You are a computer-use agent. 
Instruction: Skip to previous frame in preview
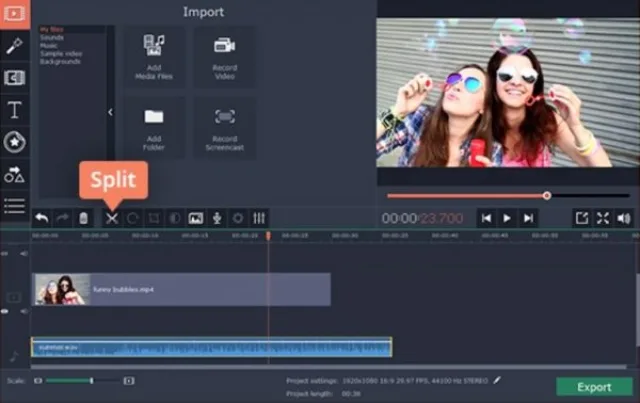click(486, 218)
